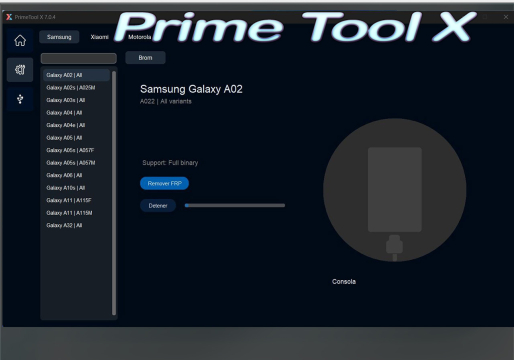
Task: Click the model search input field
Action: (79, 58)
